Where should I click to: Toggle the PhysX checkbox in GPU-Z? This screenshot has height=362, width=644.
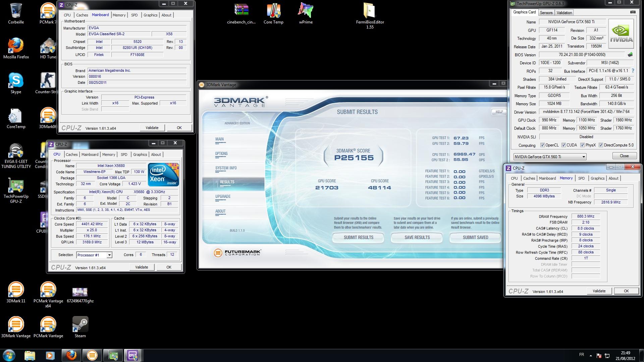tap(583, 145)
